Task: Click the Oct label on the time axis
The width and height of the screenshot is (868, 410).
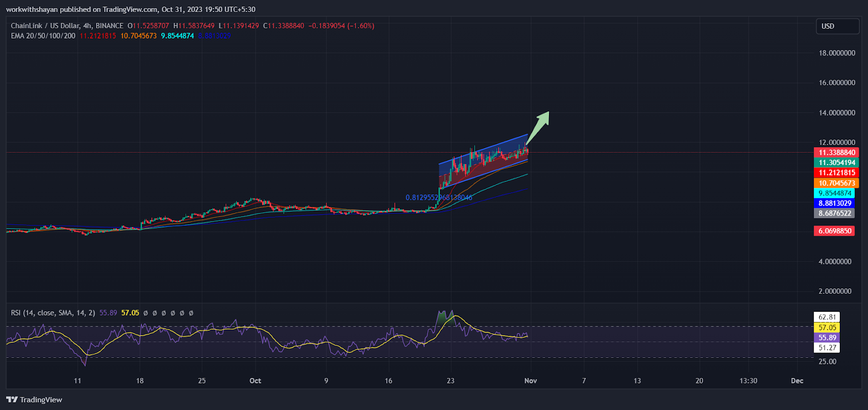Action: [x=255, y=381]
